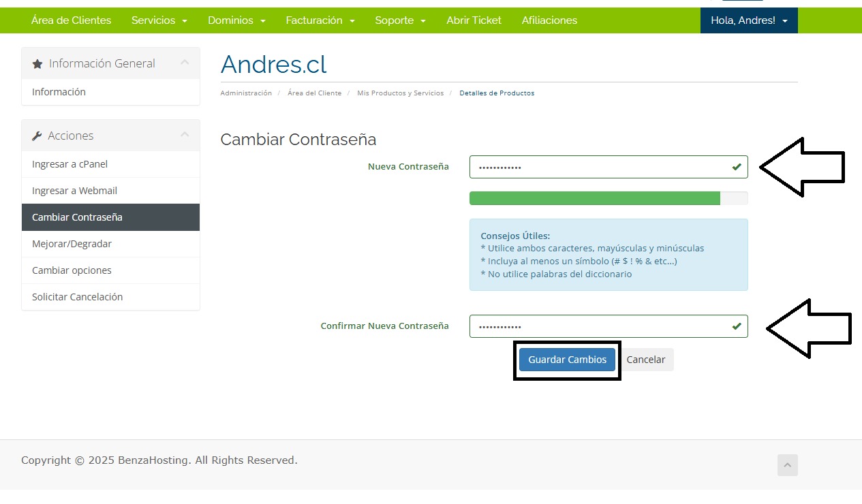
Task: Open Afiliaciones page
Action: point(549,20)
